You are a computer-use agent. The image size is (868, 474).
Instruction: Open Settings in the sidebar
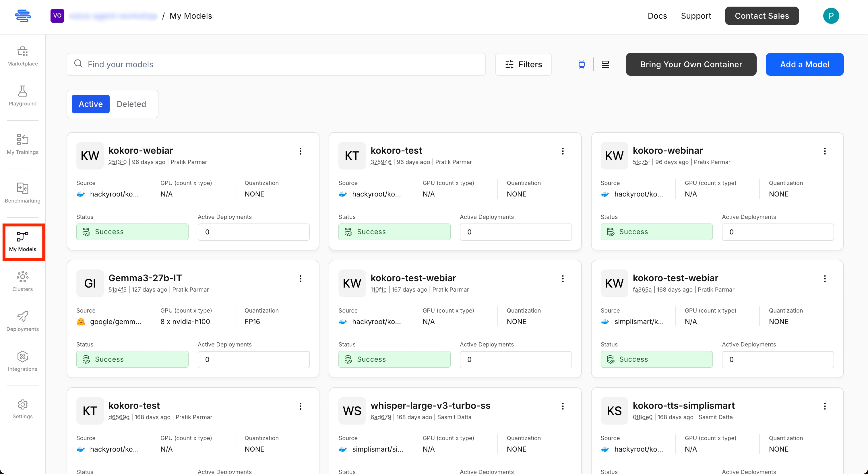(x=23, y=409)
